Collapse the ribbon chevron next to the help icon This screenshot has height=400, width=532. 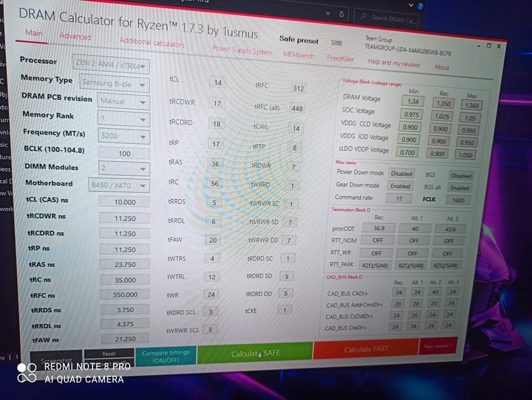pyautogui.click(x=411, y=5)
